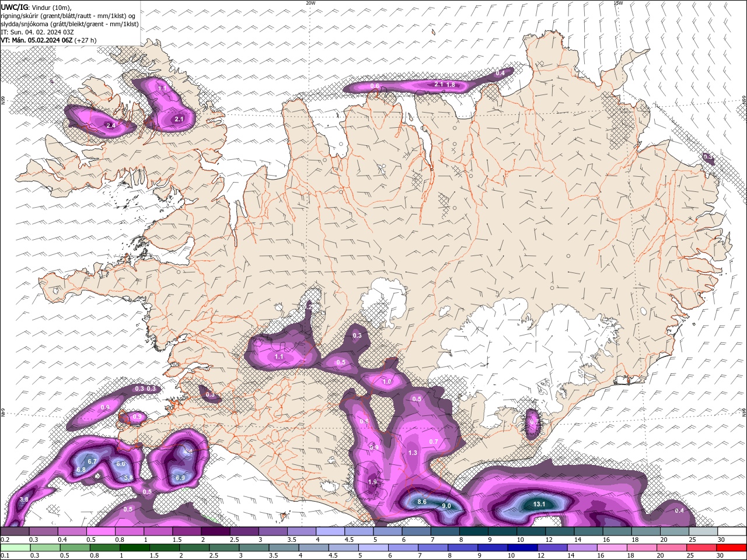Pick the upper legend swatch between 20 and 25

(x=675, y=531)
